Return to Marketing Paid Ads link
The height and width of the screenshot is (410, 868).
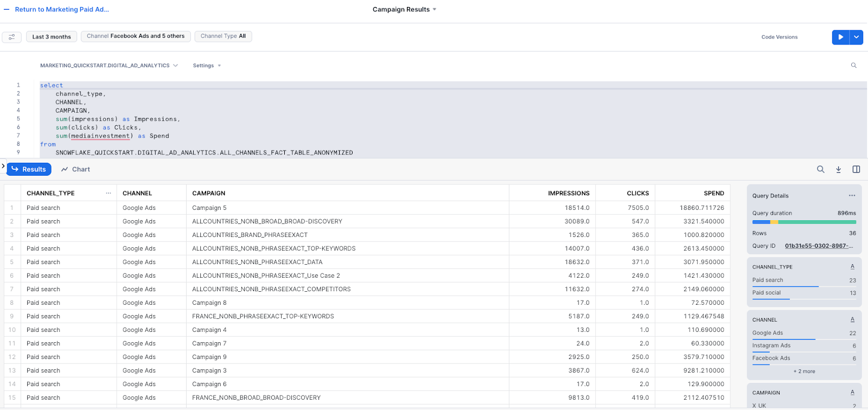point(62,9)
